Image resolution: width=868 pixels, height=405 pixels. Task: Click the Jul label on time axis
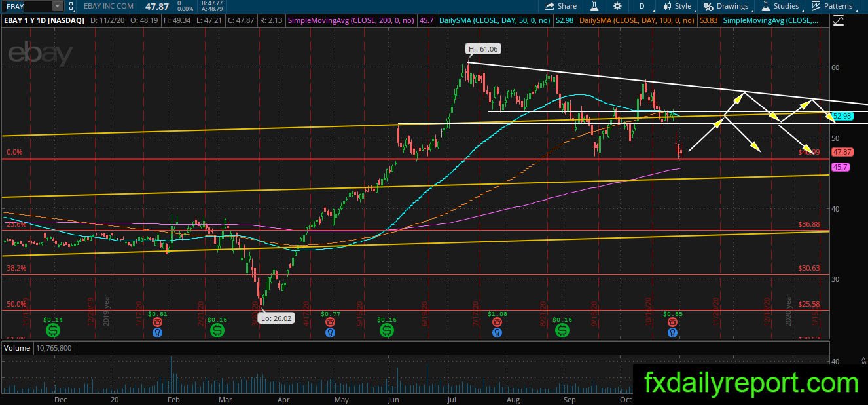[452, 399]
